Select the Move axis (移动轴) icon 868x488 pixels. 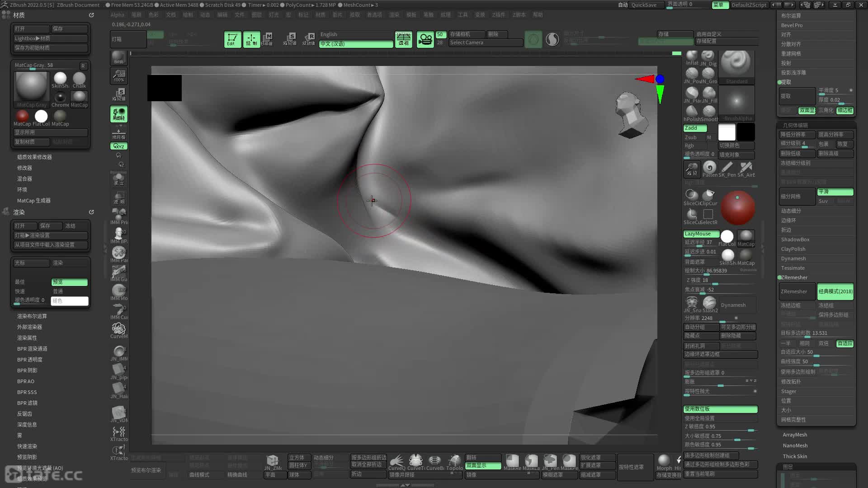(x=268, y=39)
